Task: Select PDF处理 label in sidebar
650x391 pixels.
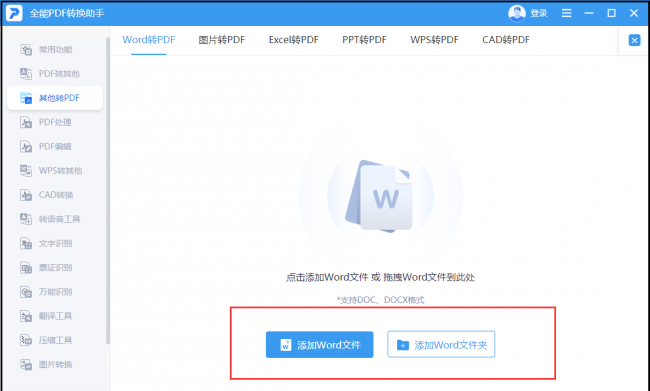Action: tap(55, 122)
